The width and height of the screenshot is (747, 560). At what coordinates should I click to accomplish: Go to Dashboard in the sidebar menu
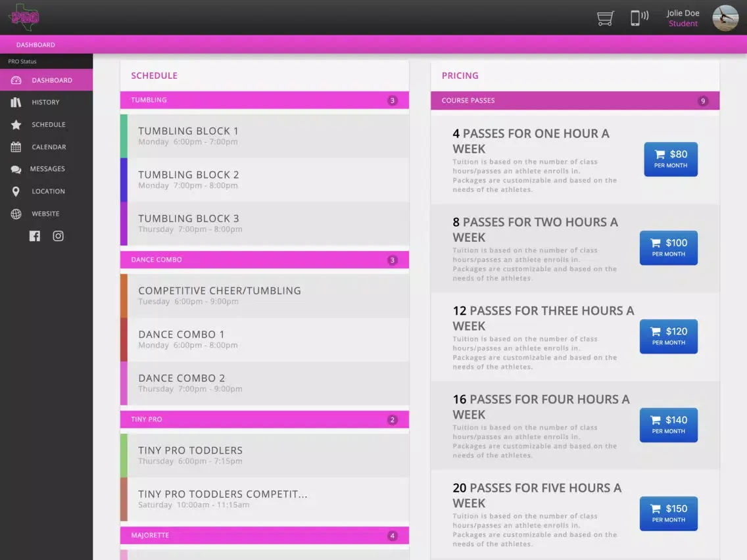[46, 80]
